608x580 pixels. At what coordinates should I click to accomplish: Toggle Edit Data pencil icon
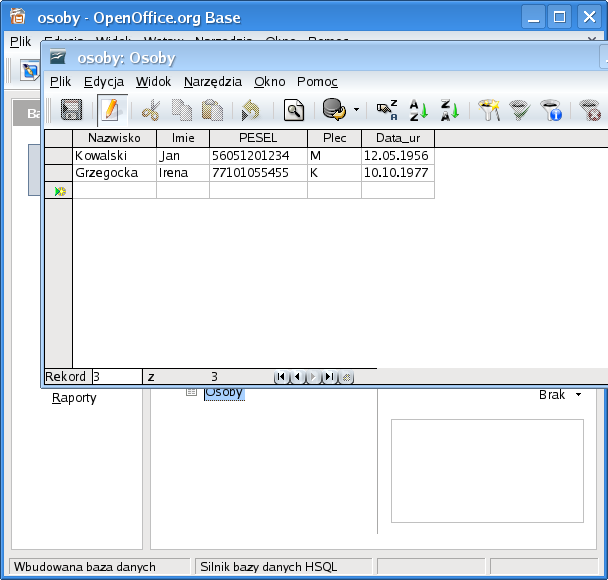pyautogui.click(x=112, y=110)
